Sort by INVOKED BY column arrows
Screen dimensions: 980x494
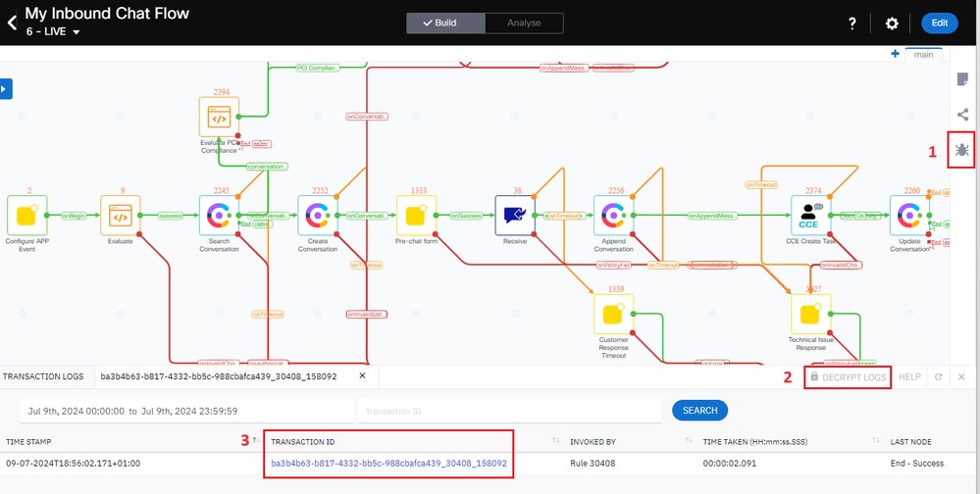pos(688,441)
